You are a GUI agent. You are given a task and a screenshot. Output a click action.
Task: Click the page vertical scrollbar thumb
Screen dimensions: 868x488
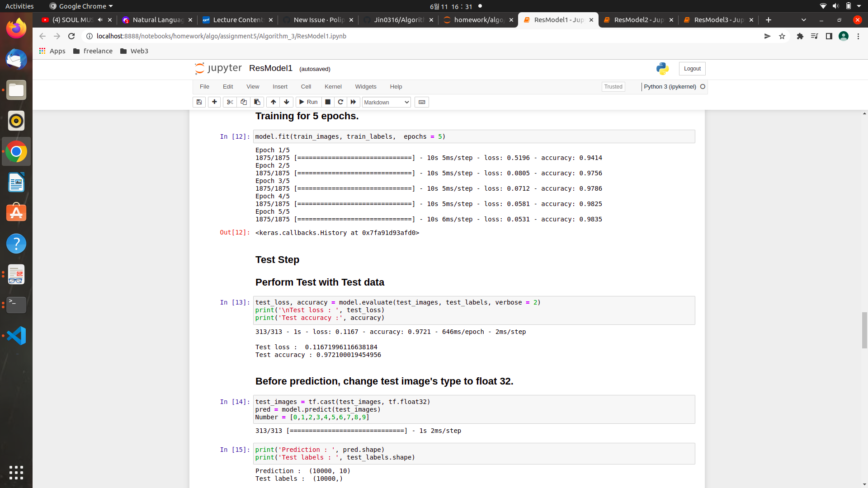pos(864,330)
